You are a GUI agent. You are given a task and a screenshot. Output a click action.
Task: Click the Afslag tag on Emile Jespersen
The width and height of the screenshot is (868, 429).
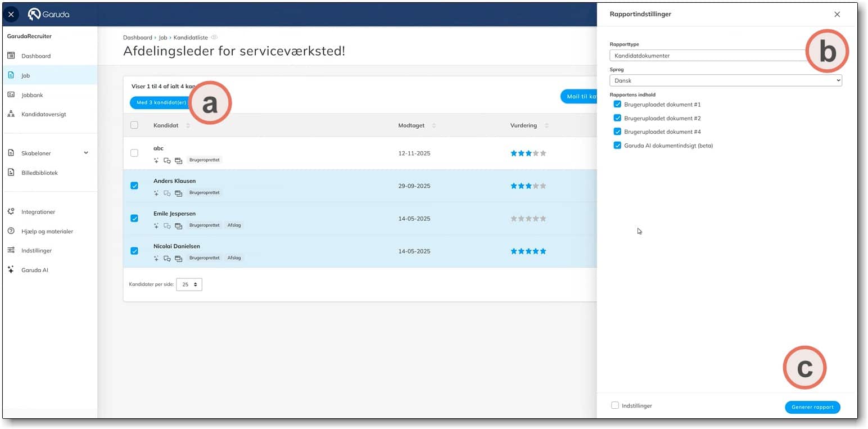234,225
